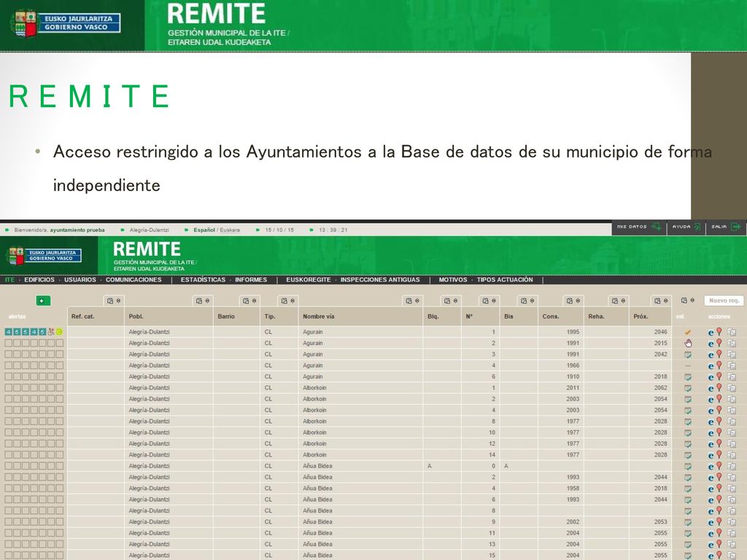The width and height of the screenshot is (747, 560).
Task: Sort by Cons. column arrows
Action: (x=578, y=301)
